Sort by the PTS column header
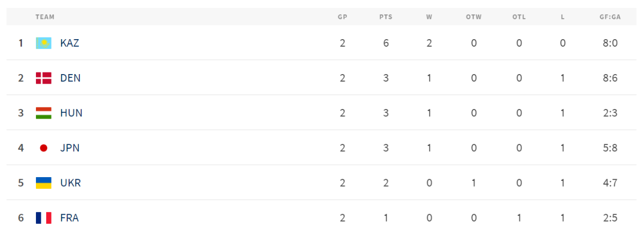 point(385,17)
